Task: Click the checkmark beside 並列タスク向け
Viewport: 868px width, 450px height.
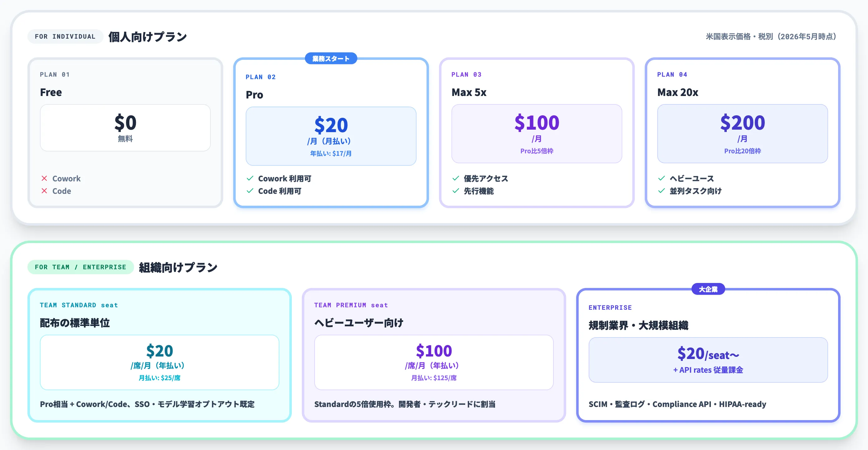Action: (662, 191)
